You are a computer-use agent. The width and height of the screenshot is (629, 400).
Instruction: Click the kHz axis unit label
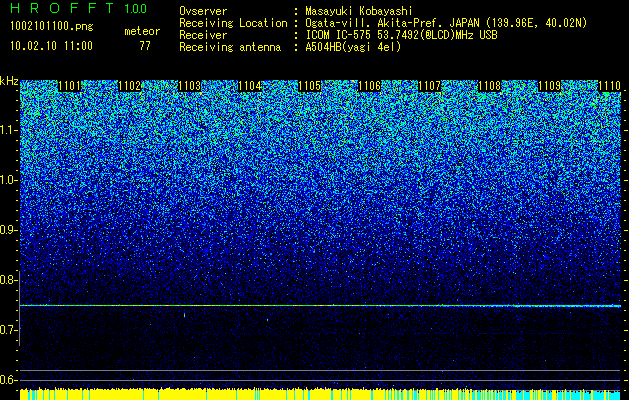tap(9, 81)
